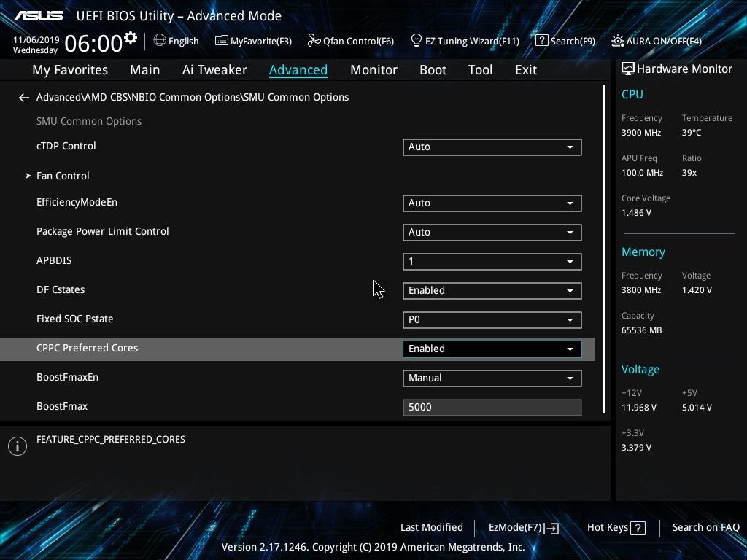Click the 06:00 clock display

[x=93, y=44]
